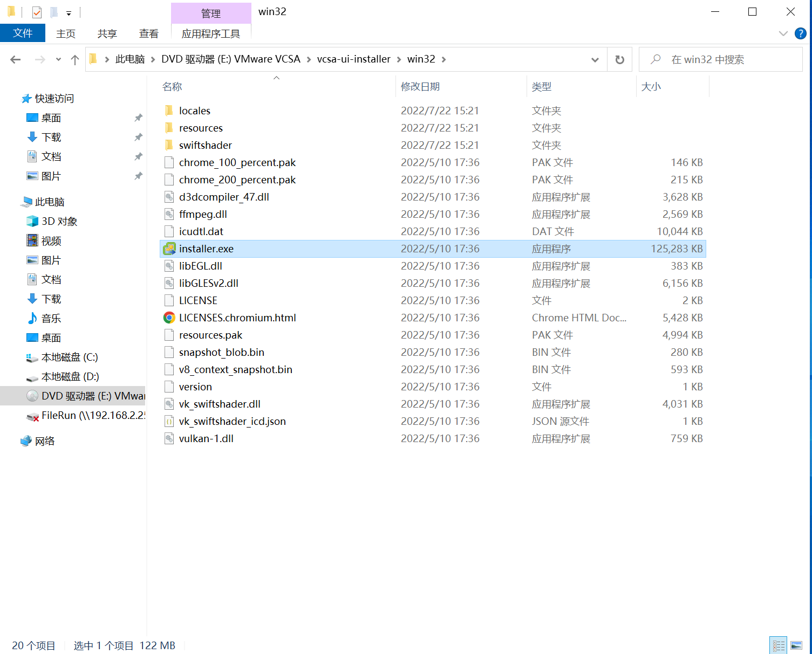The height and width of the screenshot is (654, 812).
Task: Select the locales folder icon
Action: [169, 111]
